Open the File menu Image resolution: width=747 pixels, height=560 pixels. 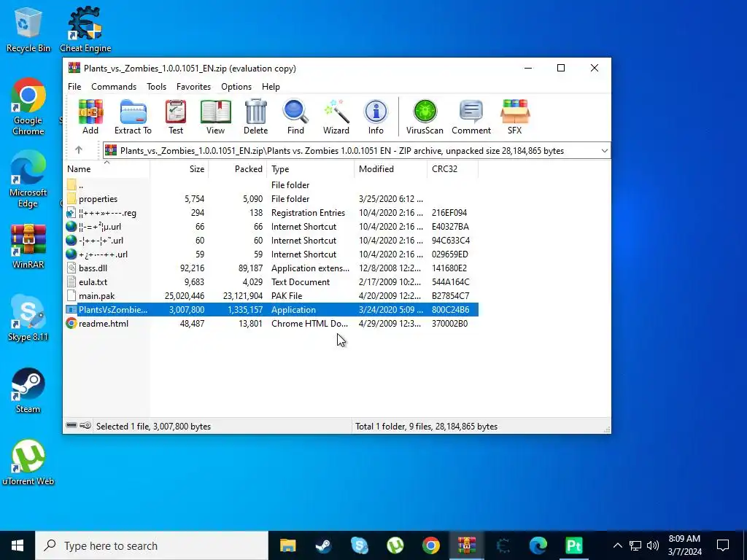point(74,87)
